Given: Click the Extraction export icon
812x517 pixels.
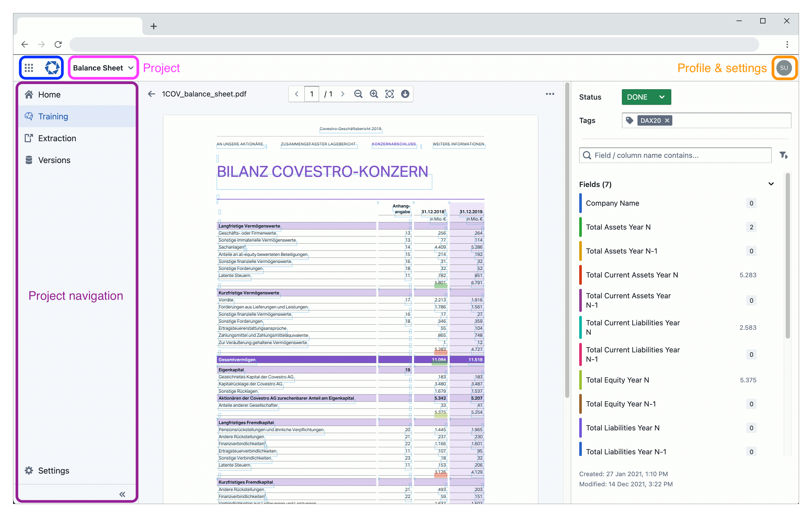Looking at the screenshot, I should [29, 138].
